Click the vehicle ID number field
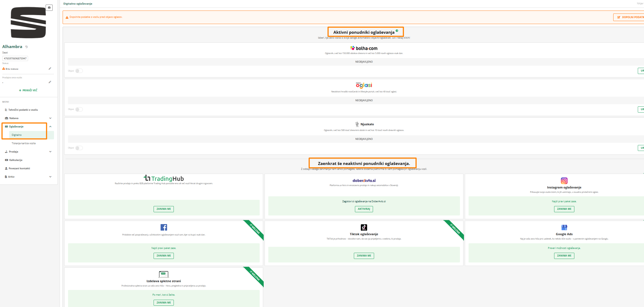This screenshot has height=307, width=644. pyautogui.click(x=15, y=59)
